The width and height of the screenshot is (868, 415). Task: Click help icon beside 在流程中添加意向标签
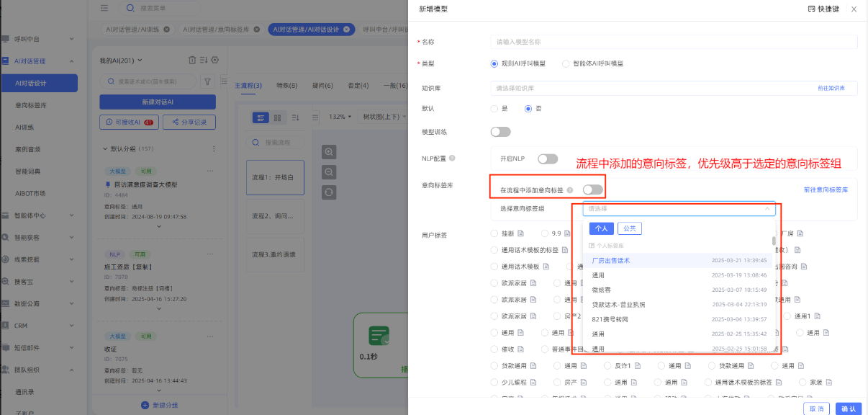[x=570, y=190]
